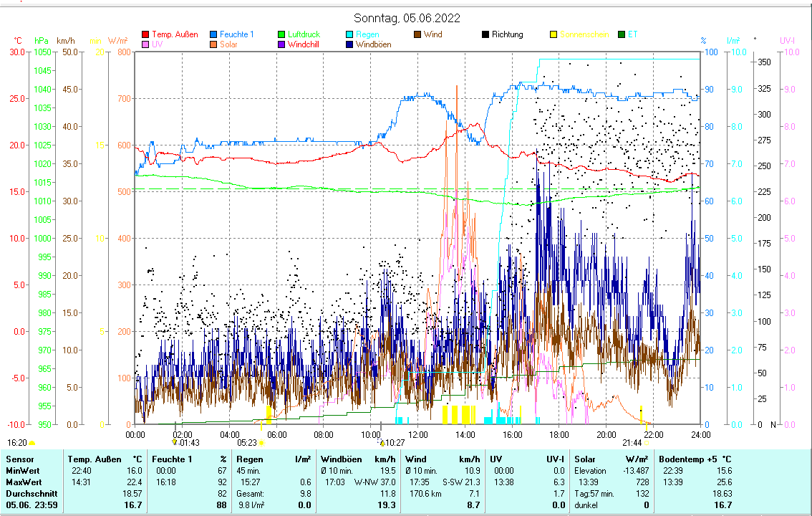This screenshot has width=812, height=516.
Task: Click the sunrise marker next to 05:23
Action: click(x=261, y=443)
